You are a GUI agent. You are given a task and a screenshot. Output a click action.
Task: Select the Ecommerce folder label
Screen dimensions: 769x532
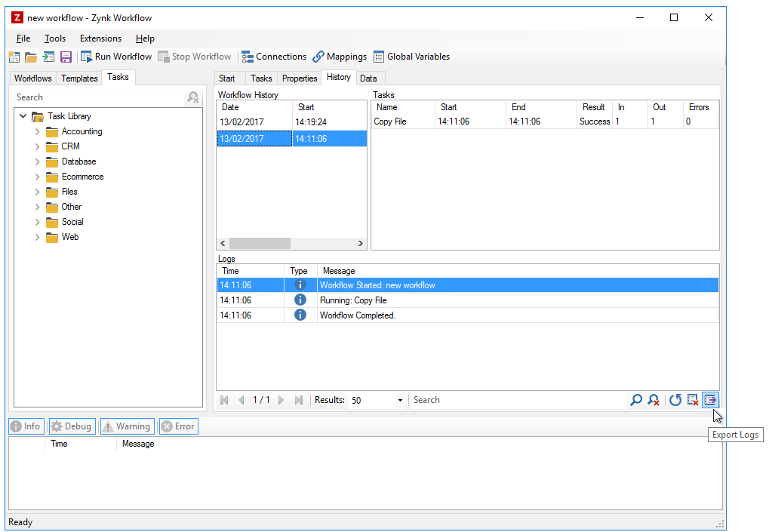tap(82, 177)
